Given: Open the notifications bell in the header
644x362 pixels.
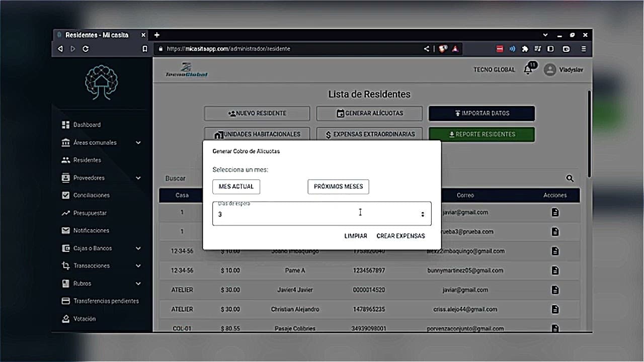Looking at the screenshot, I should click(x=528, y=69).
